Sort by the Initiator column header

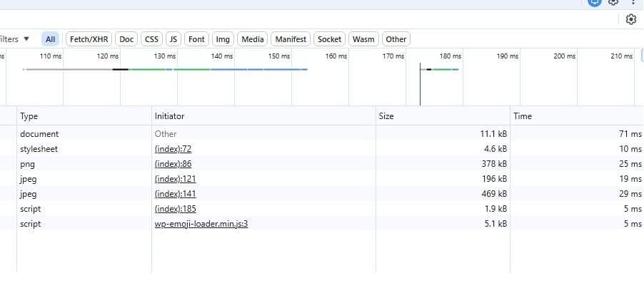[x=263, y=116]
